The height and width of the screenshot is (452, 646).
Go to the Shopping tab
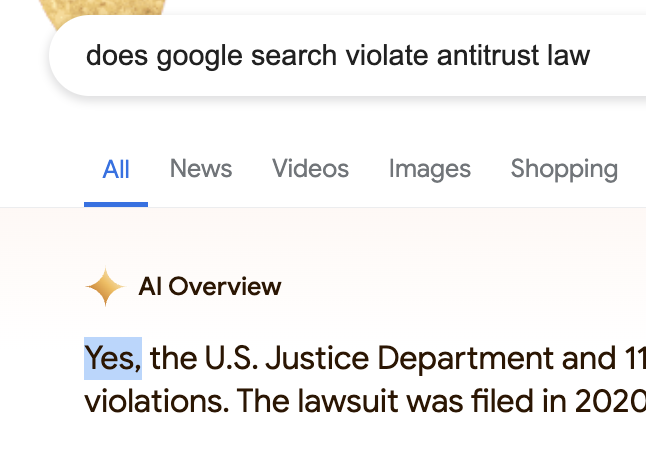point(564,169)
